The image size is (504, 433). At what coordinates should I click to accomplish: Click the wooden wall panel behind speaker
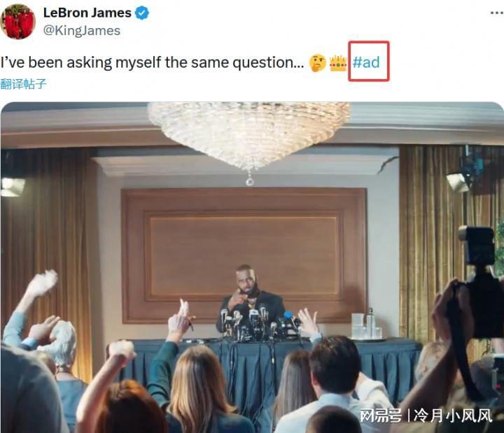244,255
